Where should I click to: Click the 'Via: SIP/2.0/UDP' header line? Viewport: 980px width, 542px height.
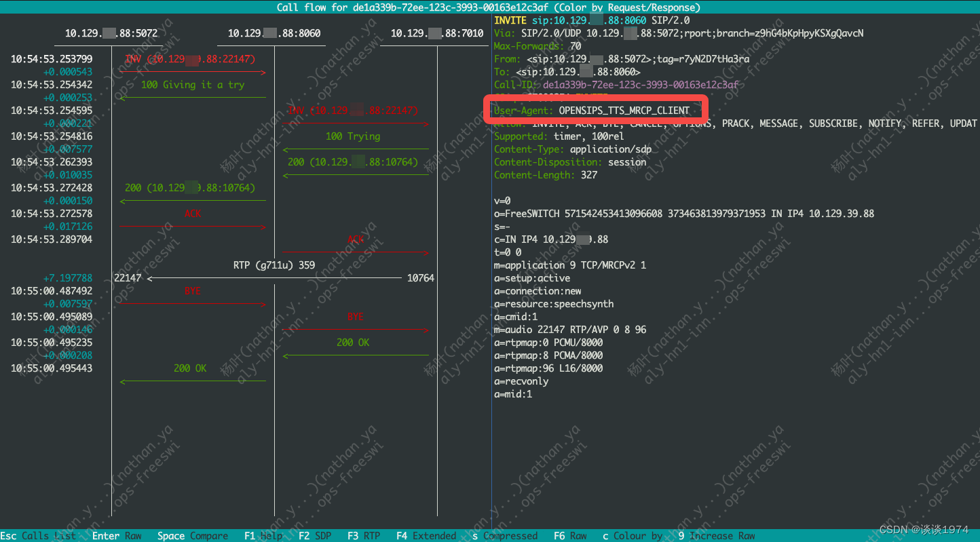point(679,33)
